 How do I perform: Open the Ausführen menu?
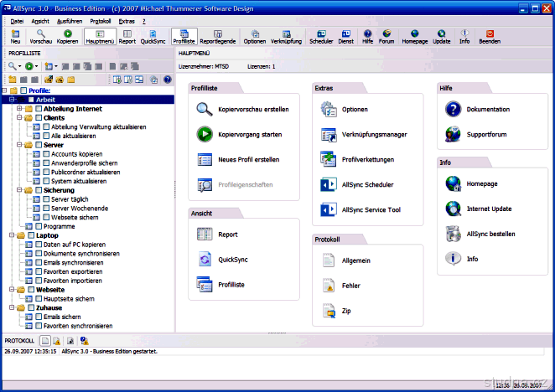pos(70,20)
